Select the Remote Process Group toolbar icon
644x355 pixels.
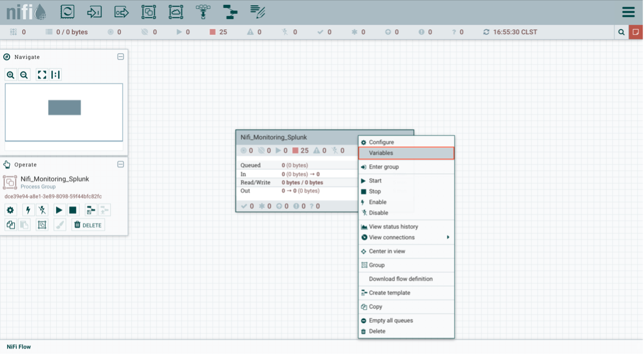point(176,12)
